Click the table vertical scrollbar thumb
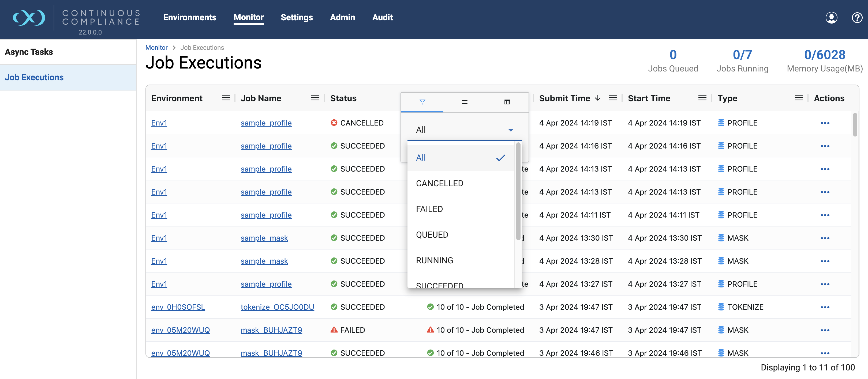 tap(855, 125)
